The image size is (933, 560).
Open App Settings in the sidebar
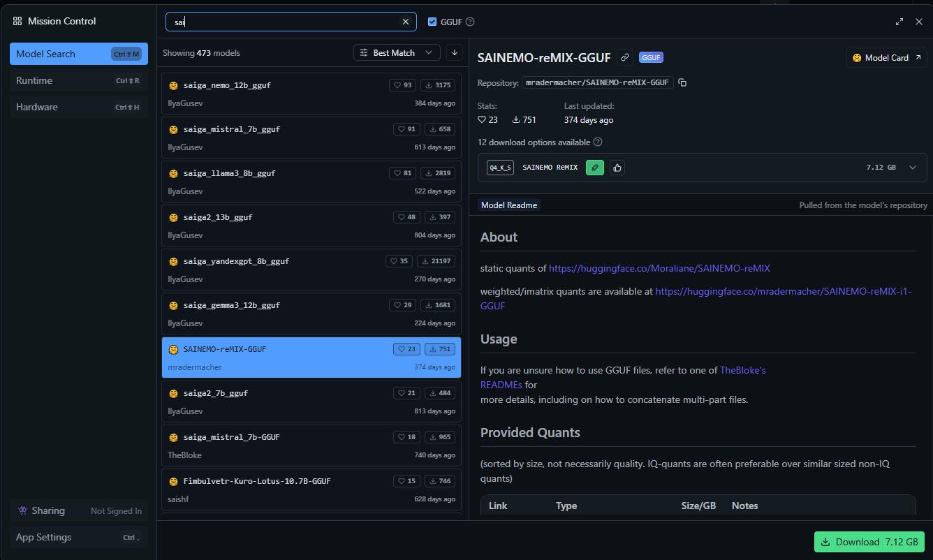(x=78, y=537)
